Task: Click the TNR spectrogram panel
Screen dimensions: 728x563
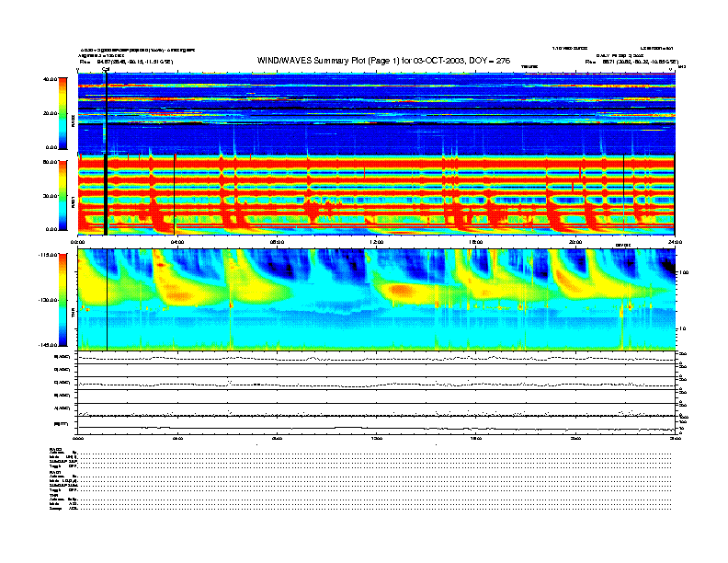Action: [x=377, y=300]
